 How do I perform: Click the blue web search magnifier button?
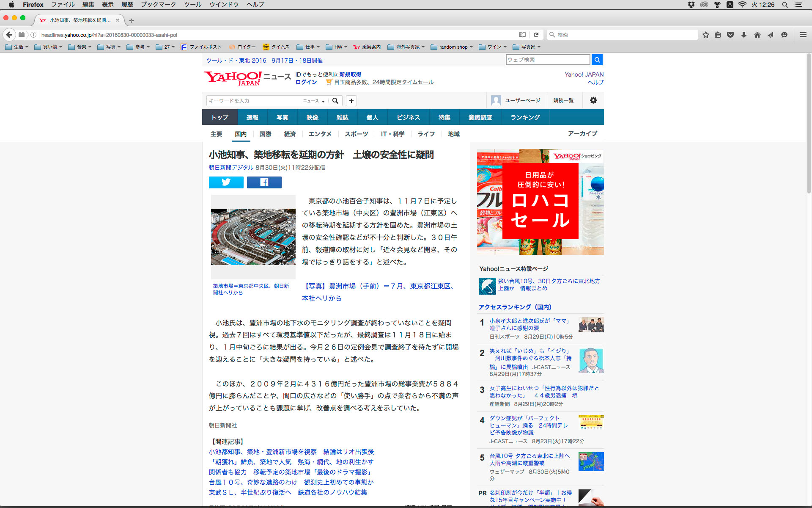[597, 60]
